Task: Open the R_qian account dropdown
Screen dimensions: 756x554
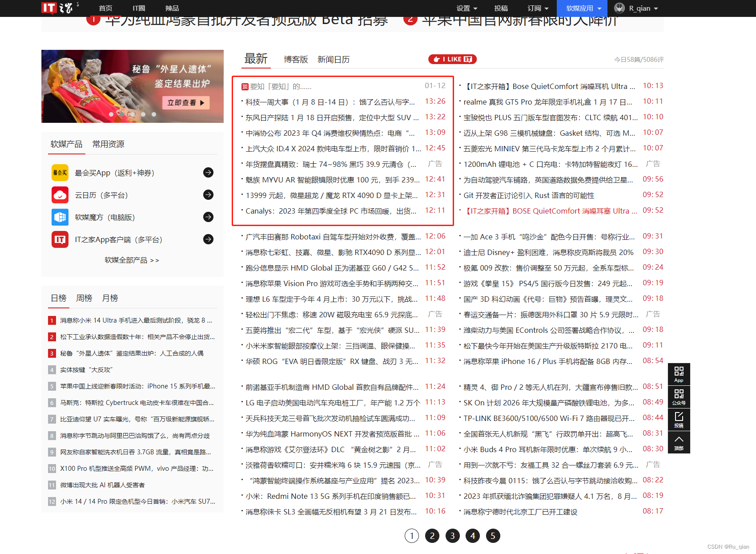Action: 643,8
